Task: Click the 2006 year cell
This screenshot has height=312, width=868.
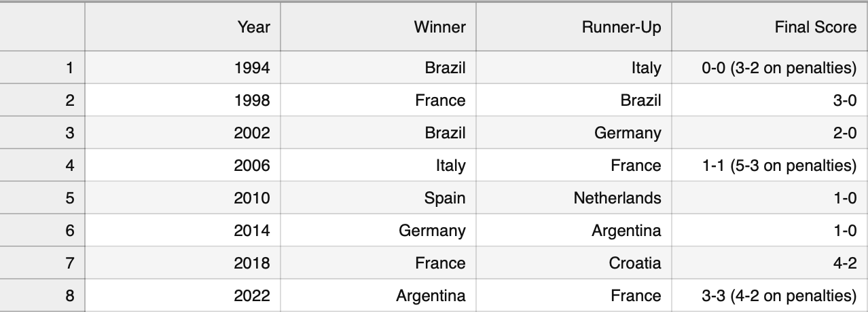Action: 183,165
